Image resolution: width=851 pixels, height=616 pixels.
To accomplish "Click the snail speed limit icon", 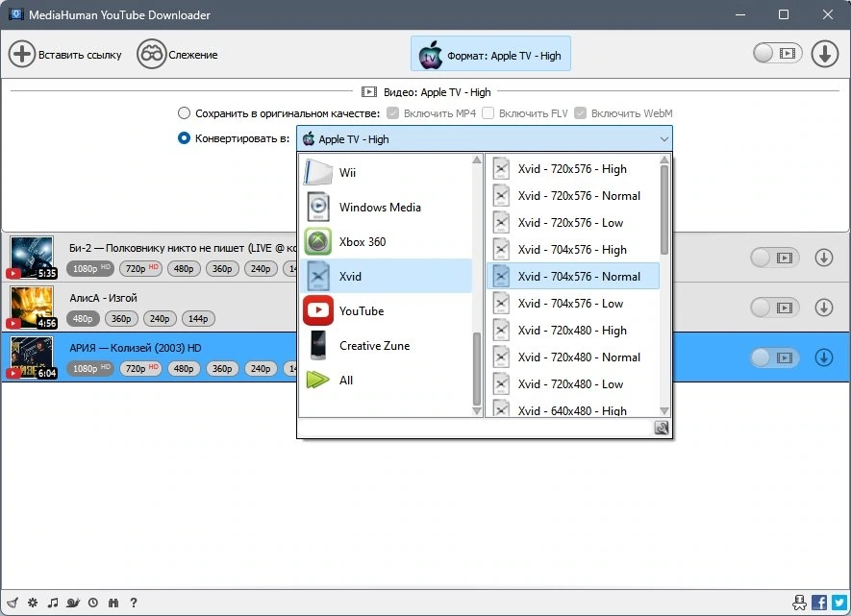I will [73, 603].
